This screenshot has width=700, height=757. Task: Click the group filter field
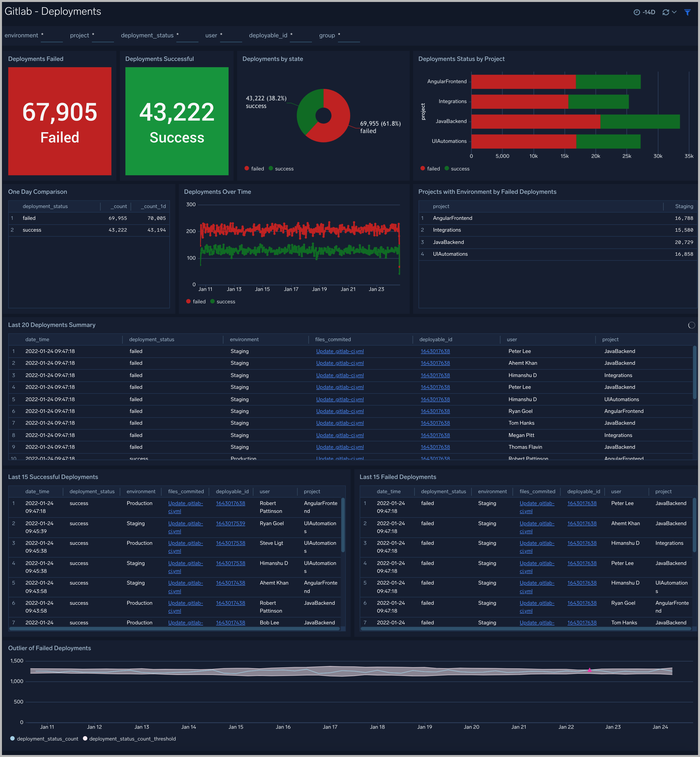coord(349,36)
